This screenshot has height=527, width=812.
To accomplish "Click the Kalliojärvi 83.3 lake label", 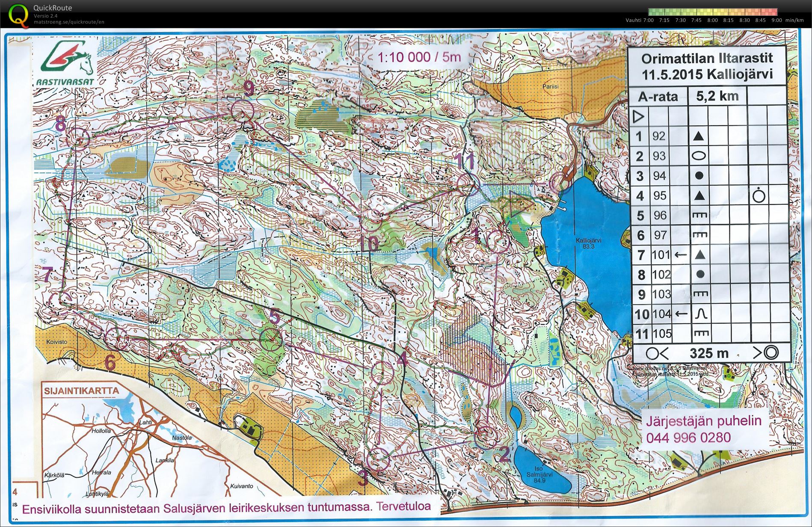I will [588, 243].
